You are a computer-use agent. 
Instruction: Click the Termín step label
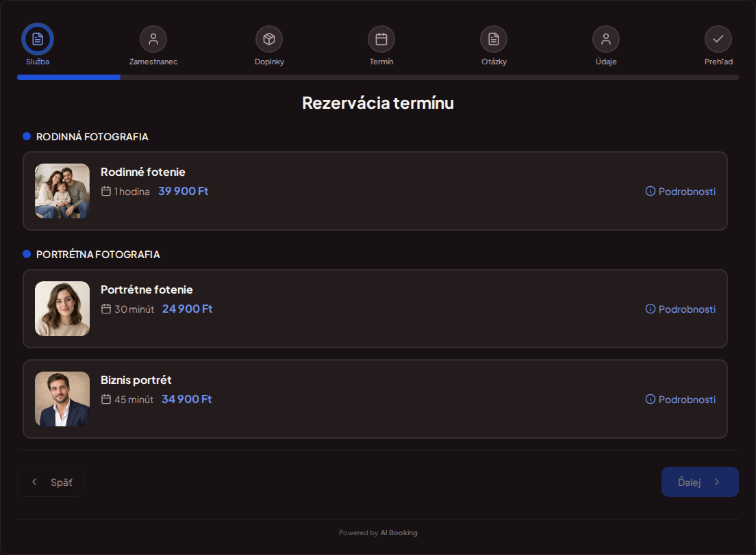pos(381,62)
